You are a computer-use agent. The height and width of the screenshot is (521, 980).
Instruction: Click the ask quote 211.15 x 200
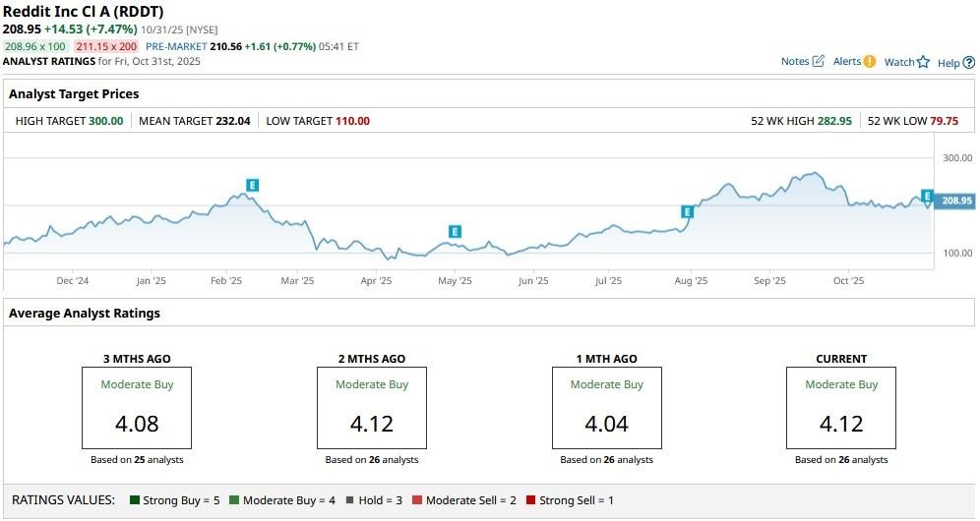pos(106,46)
